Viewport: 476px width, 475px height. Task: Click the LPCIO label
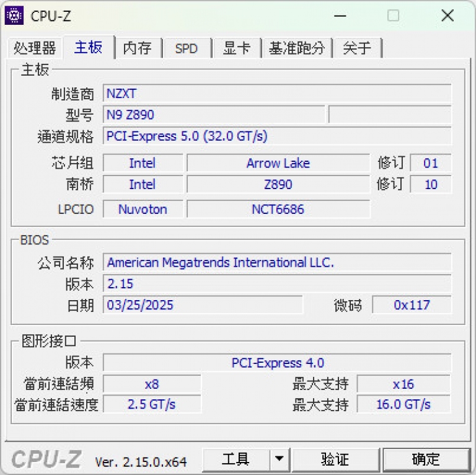click(x=76, y=209)
